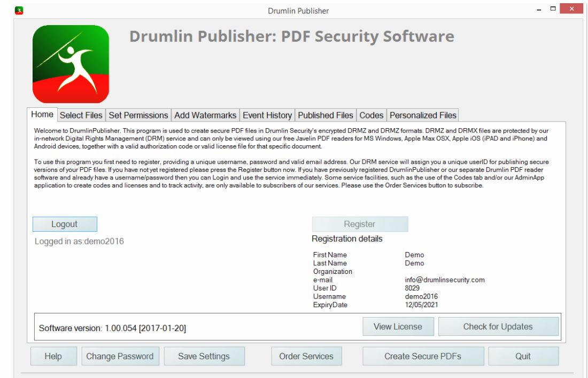Switch to the Select Files tab
Screen dimensions: 588x378
click(82, 115)
